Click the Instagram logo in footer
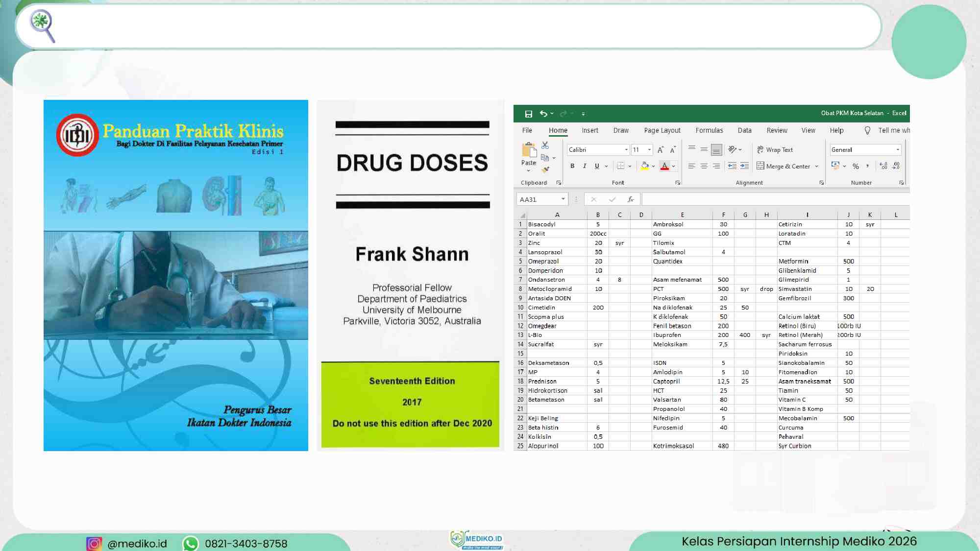Viewport: 980px width, 551px height. click(x=94, y=544)
